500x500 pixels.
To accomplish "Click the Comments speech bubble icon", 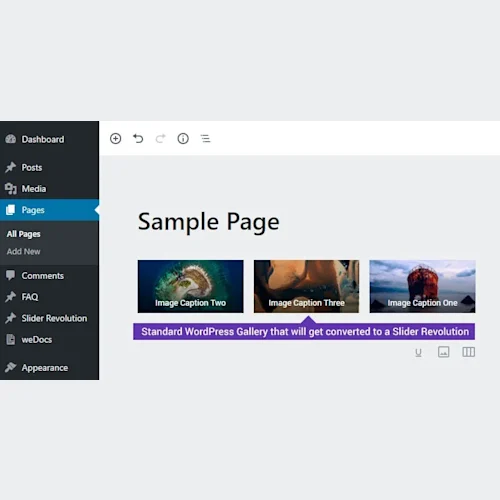I will (x=11, y=275).
